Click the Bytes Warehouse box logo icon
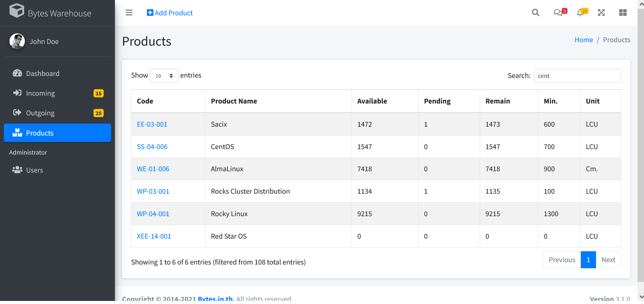Screen dimensions: 644x304 tap(17, 11)
